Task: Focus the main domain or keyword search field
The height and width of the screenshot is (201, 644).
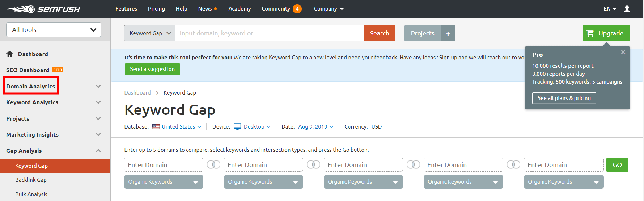Action: coord(269,33)
